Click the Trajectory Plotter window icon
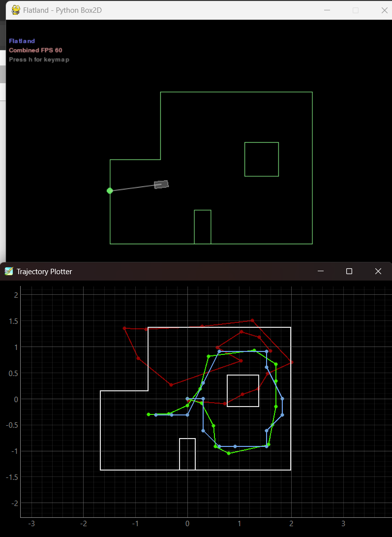Image resolution: width=392 pixels, height=537 pixels. click(x=9, y=271)
